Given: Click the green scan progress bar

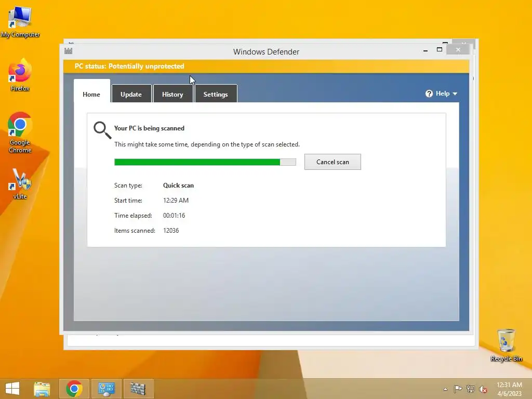Looking at the screenshot, I should tap(205, 162).
